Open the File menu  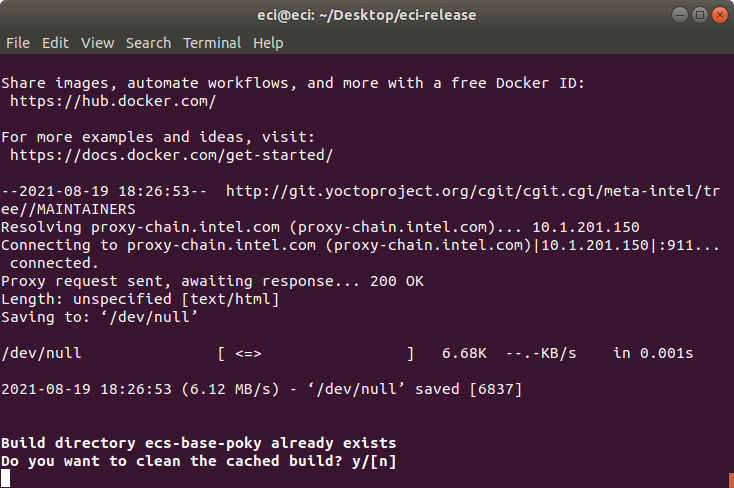pyautogui.click(x=18, y=43)
